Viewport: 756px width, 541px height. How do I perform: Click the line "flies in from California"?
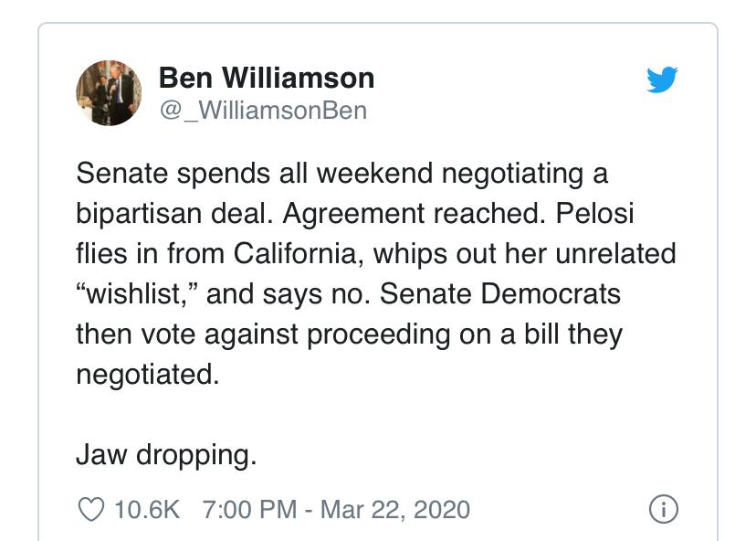point(376,254)
